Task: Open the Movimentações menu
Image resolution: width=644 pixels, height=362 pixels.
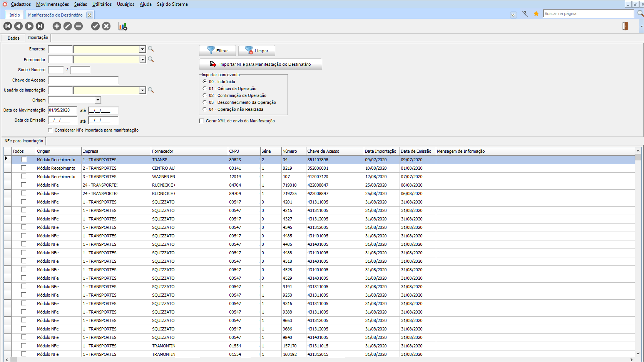Action: point(52,4)
